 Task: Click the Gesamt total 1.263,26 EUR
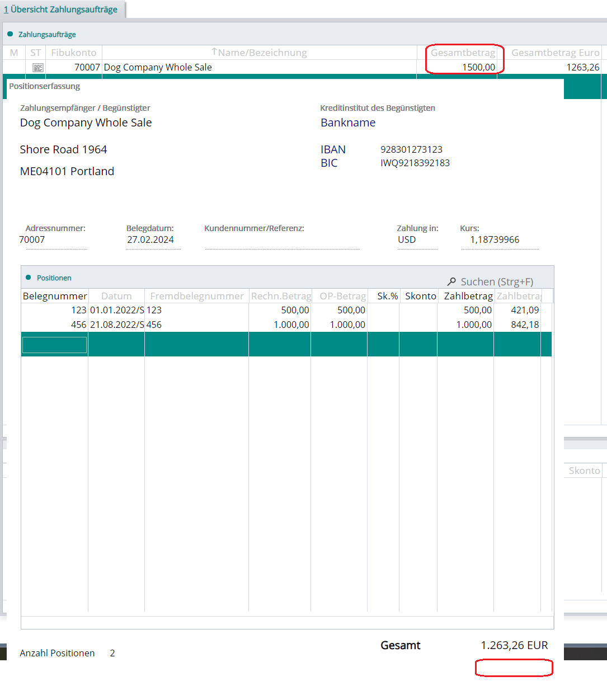point(514,645)
